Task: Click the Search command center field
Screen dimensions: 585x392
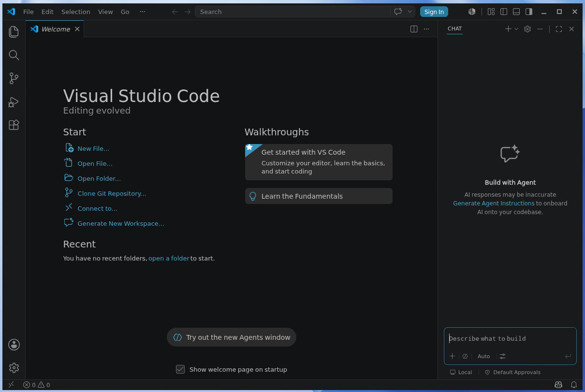Action: [292, 12]
